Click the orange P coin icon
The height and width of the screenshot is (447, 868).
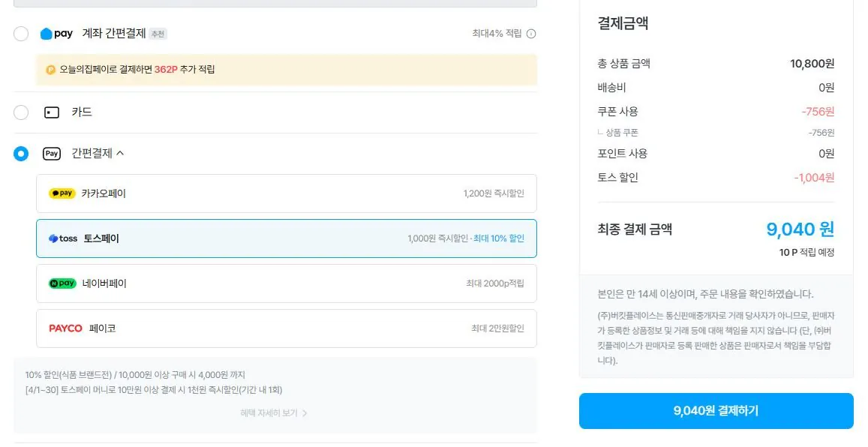pyautogui.click(x=51, y=70)
